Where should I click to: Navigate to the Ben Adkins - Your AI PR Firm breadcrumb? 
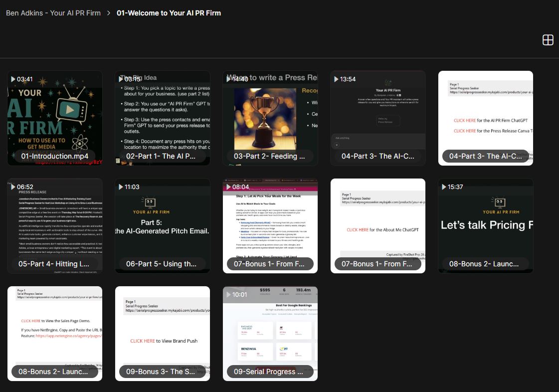54,13
